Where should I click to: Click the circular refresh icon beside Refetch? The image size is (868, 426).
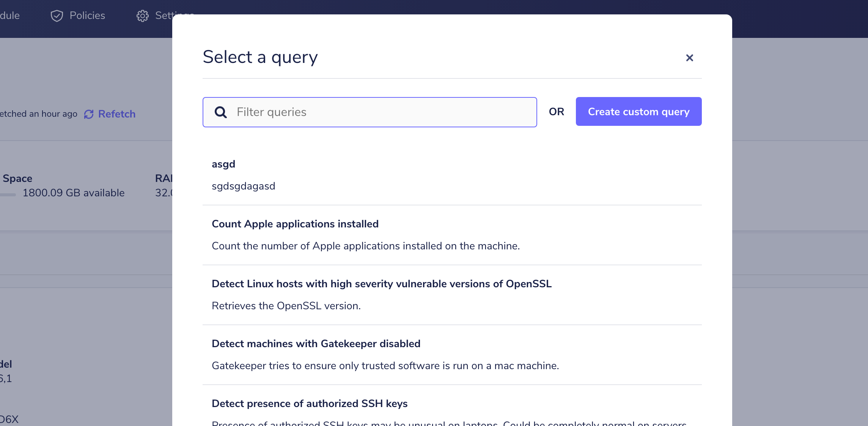(x=88, y=114)
